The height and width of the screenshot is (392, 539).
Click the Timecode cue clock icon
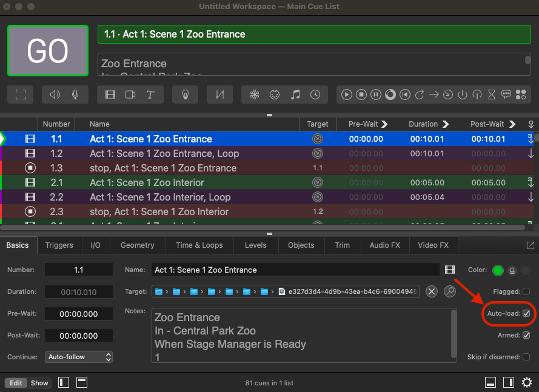click(315, 95)
